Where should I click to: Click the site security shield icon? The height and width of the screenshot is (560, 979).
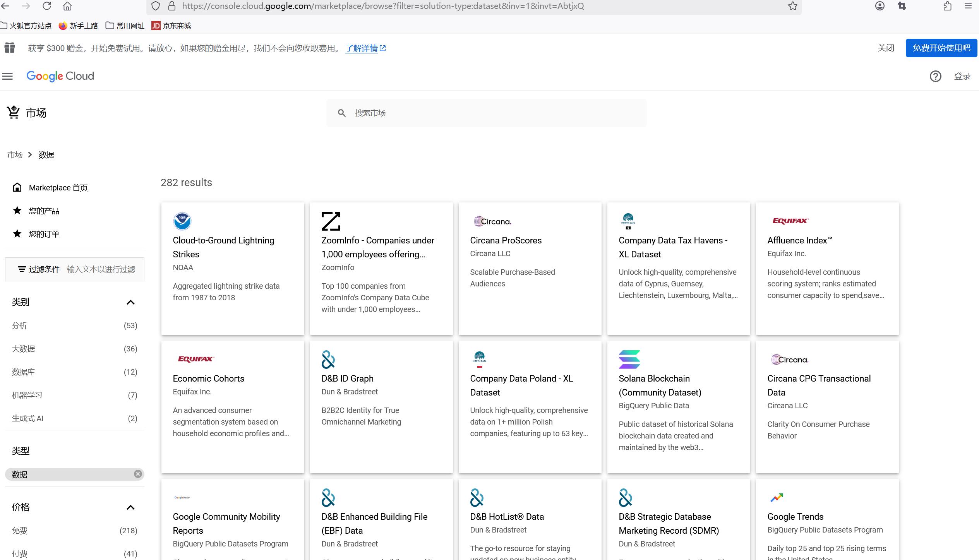coord(155,6)
